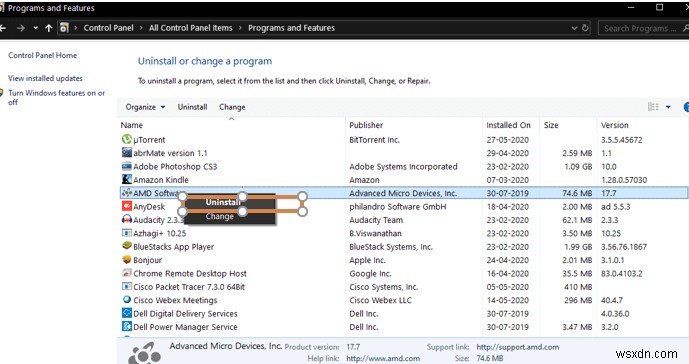Select the Dell Power Manager Service name
The image size is (689, 364).
coord(185,327)
